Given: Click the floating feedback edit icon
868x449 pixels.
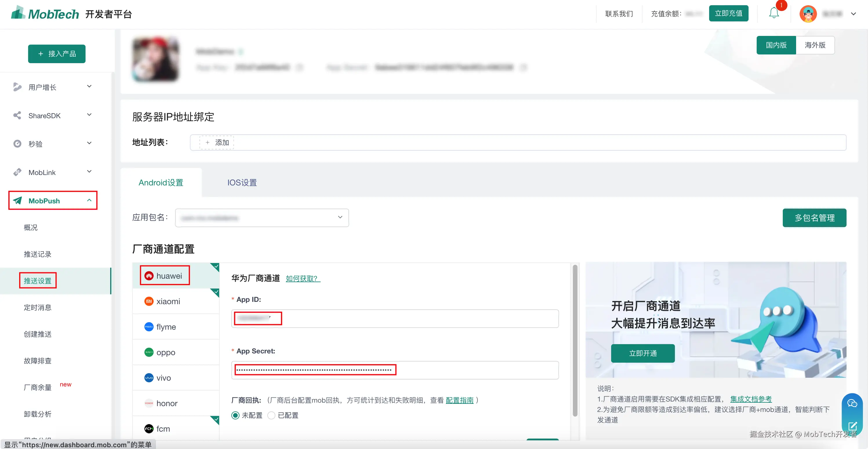Looking at the screenshot, I should tap(853, 426).
